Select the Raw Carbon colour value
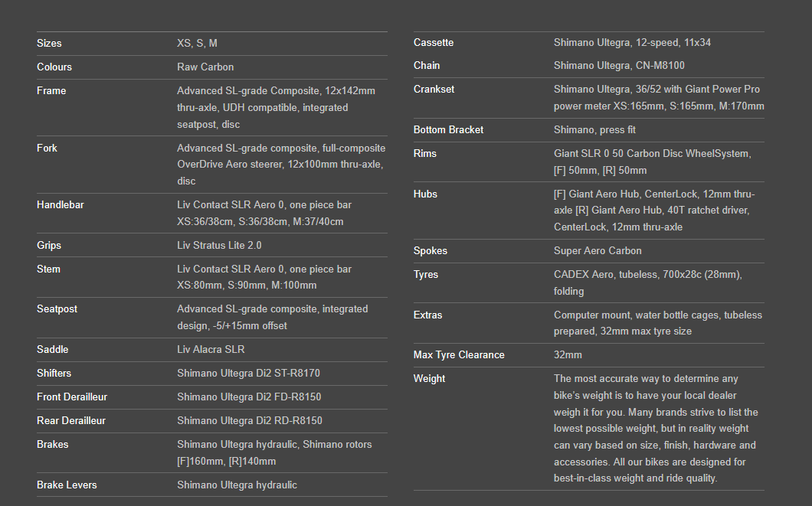This screenshot has height=506, width=812. coord(205,67)
